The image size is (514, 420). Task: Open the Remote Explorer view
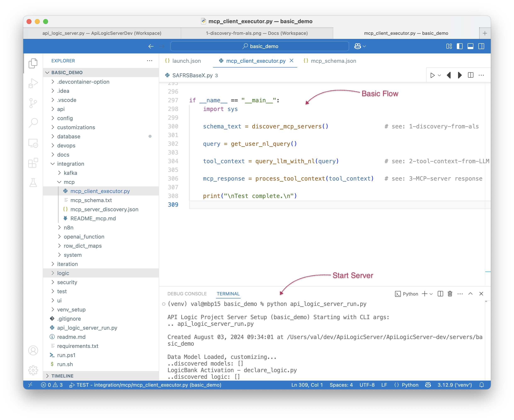click(33, 143)
